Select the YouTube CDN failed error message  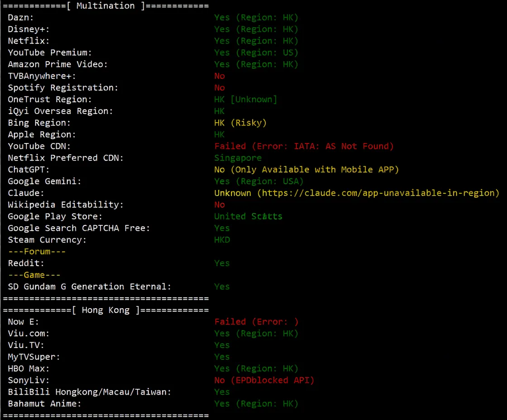tap(304, 146)
